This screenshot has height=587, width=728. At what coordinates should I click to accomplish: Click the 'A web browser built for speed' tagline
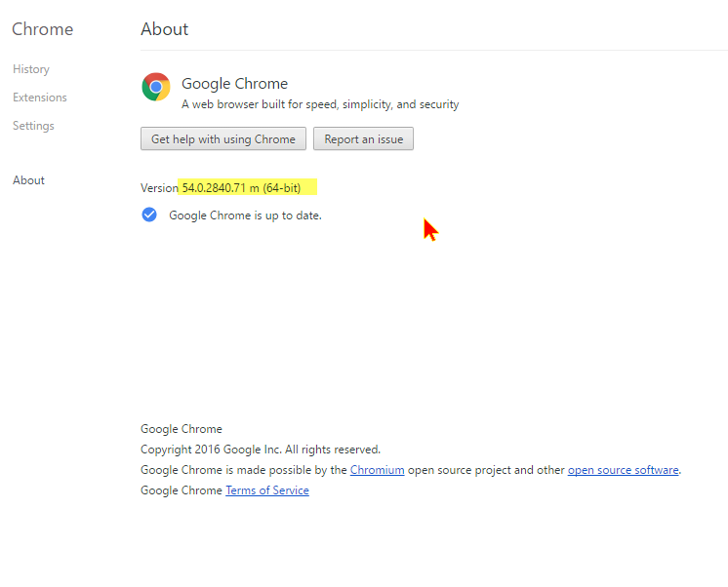[x=320, y=104]
